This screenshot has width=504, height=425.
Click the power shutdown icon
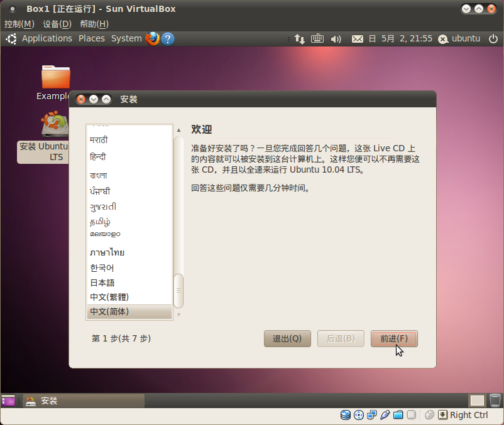[493, 39]
